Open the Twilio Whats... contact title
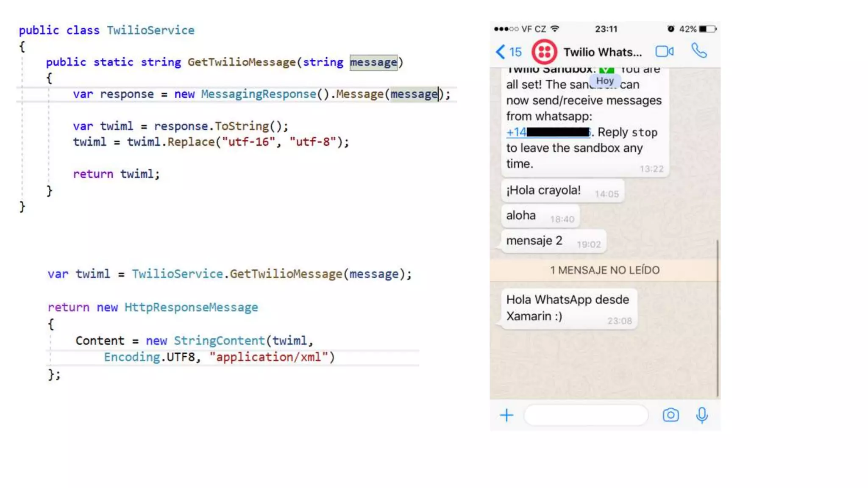The image size is (868, 488). coord(602,52)
